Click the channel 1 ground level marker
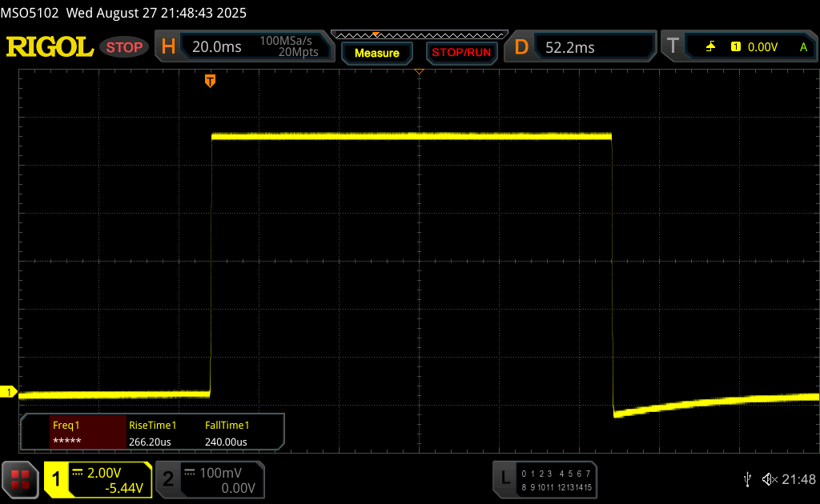Screen dimensions: 820x504 [x=8, y=392]
